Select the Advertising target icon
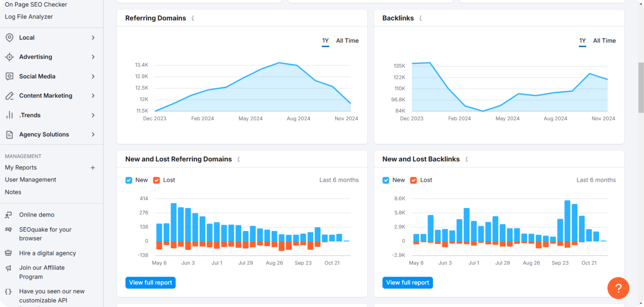 pyautogui.click(x=10, y=57)
